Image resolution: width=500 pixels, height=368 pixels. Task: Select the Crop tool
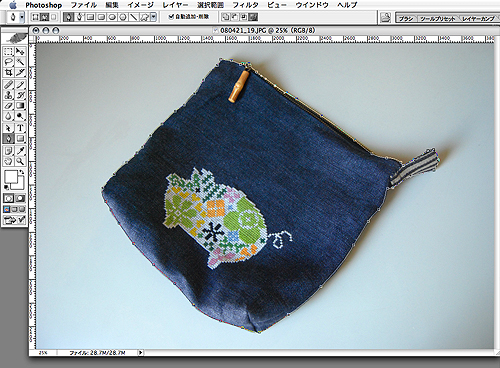point(8,72)
